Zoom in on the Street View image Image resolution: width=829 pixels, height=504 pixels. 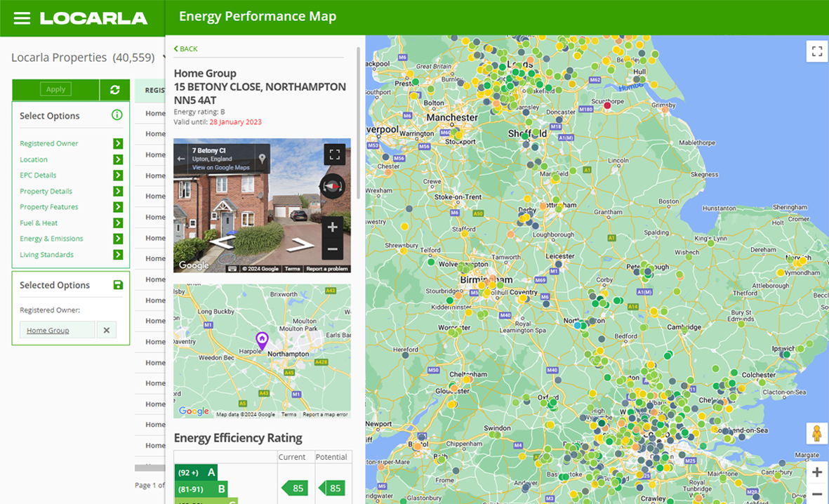point(333,227)
